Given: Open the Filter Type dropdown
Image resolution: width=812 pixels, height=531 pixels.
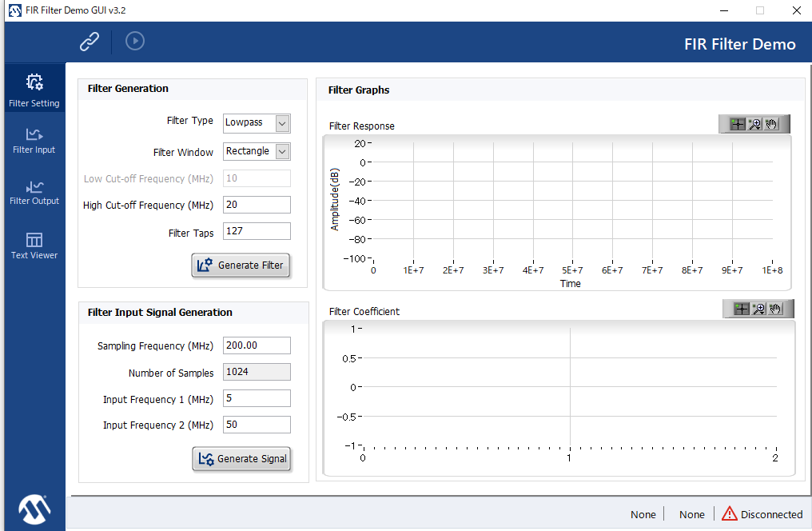Looking at the screenshot, I should (281, 123).
